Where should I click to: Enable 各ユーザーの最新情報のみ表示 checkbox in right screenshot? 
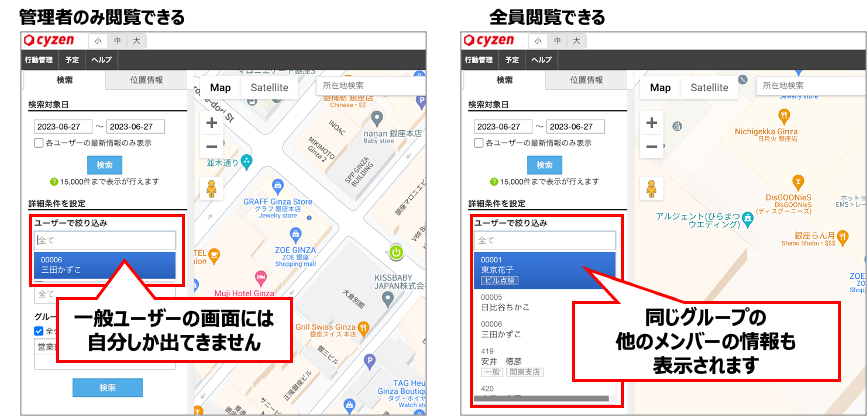[479, 143]
